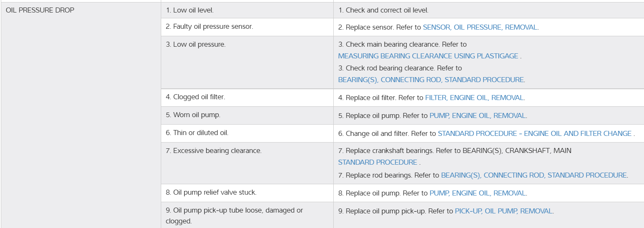Screen dimensions: 644x228
Task: Click STANDARD PROCEDURE link for crankshaft main bearings
Action: point(378,162)
